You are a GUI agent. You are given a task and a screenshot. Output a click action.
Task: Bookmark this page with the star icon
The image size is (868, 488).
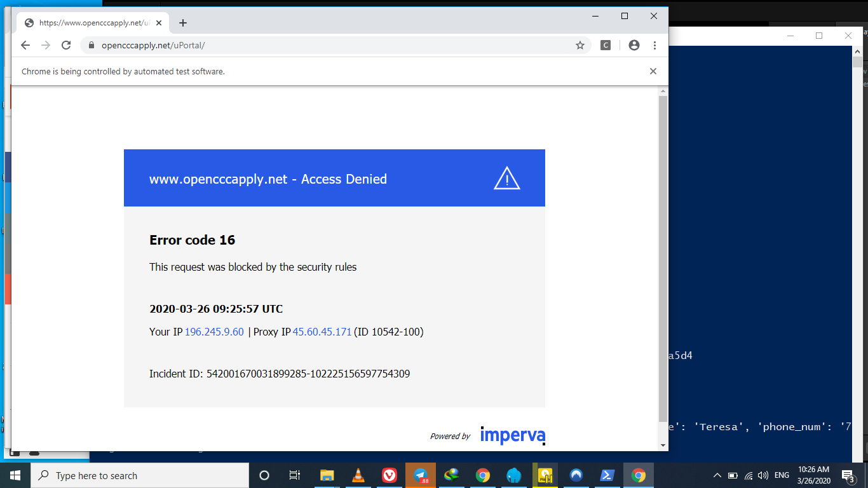pyautogui.click(x=580, y=45)
